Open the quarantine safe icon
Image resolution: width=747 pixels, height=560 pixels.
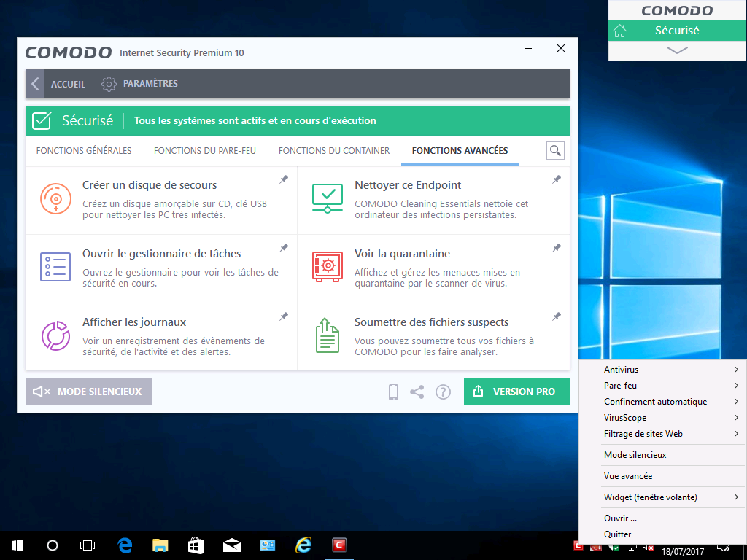(x=327, y=267)
